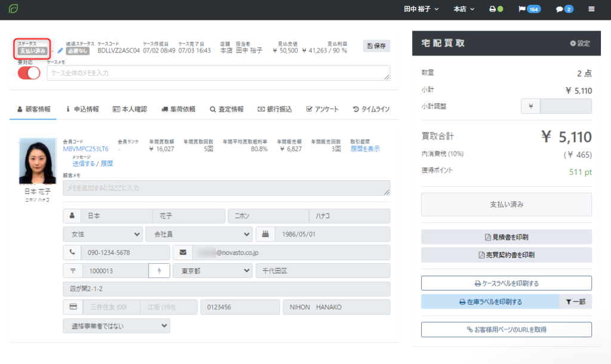Click the 履歴を表示 transaction history link

coord(365,149)
